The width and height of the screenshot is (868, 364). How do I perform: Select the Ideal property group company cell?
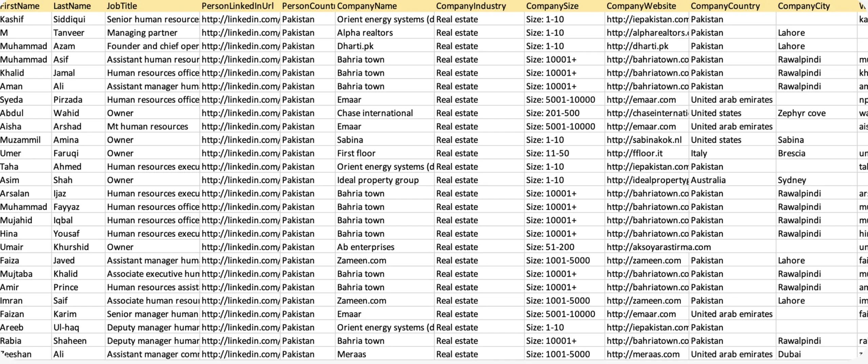[x=384, y=180]
